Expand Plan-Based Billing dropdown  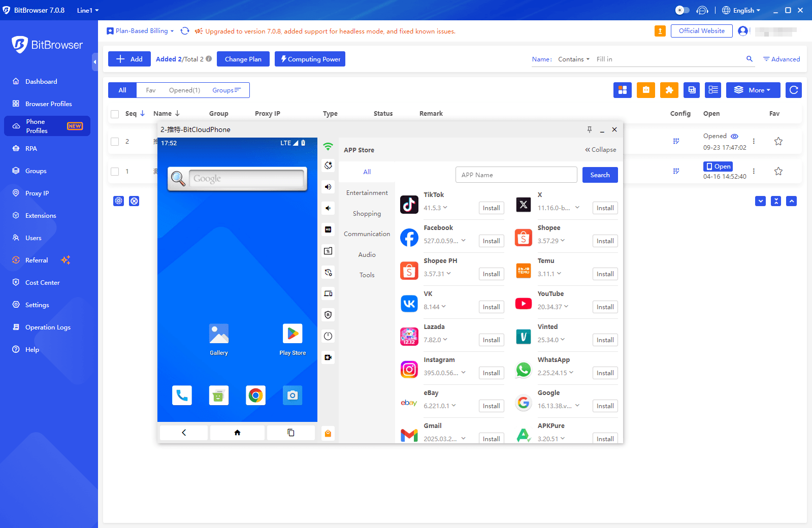[140, 31]
